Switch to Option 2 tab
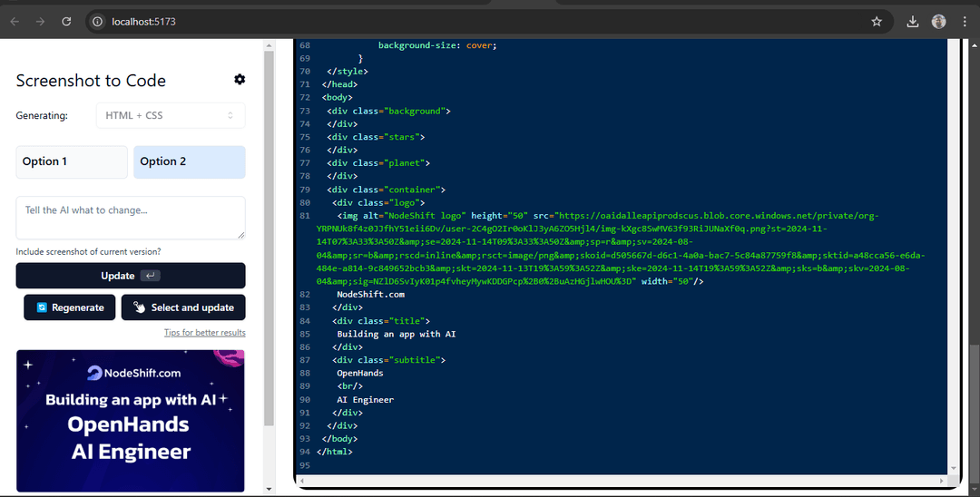The height and width of the screenshot is (497, 980). click(190, 161)
